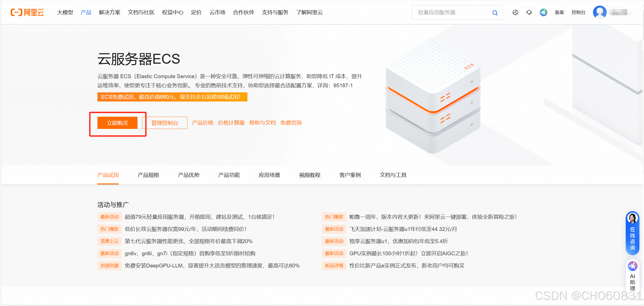Click the ECS免费试用 orange banner

click(172, 97)
